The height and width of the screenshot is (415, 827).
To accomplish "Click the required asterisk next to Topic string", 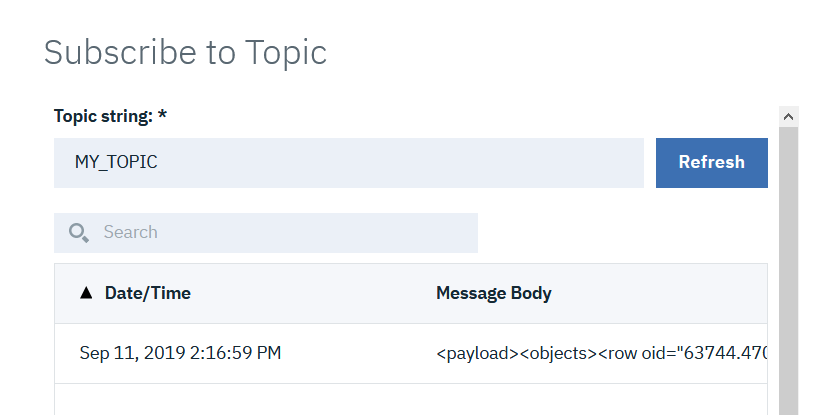I will click(162, 115).
